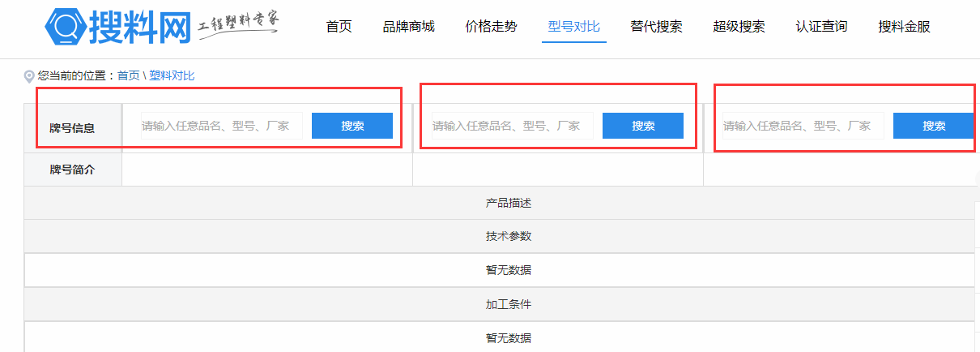Focus the second column's product search input
The height and width of the screenshot is (352, 980).
511,126
